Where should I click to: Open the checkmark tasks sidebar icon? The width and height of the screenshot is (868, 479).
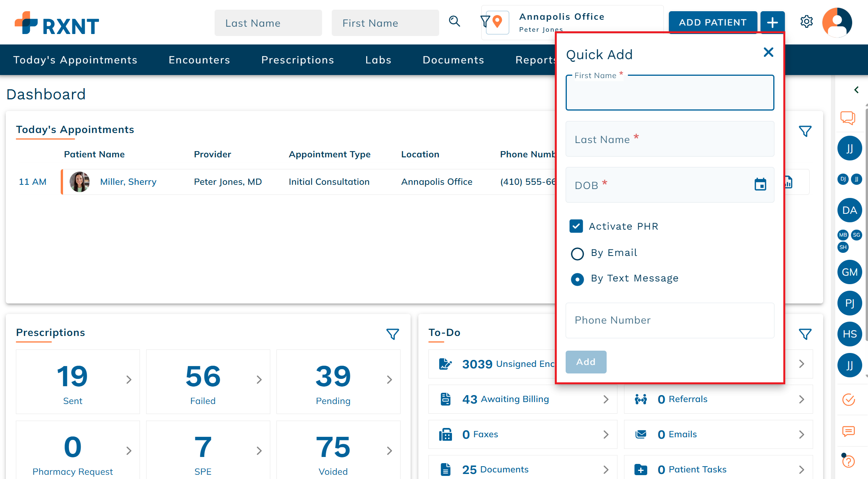tap(848, 399)
